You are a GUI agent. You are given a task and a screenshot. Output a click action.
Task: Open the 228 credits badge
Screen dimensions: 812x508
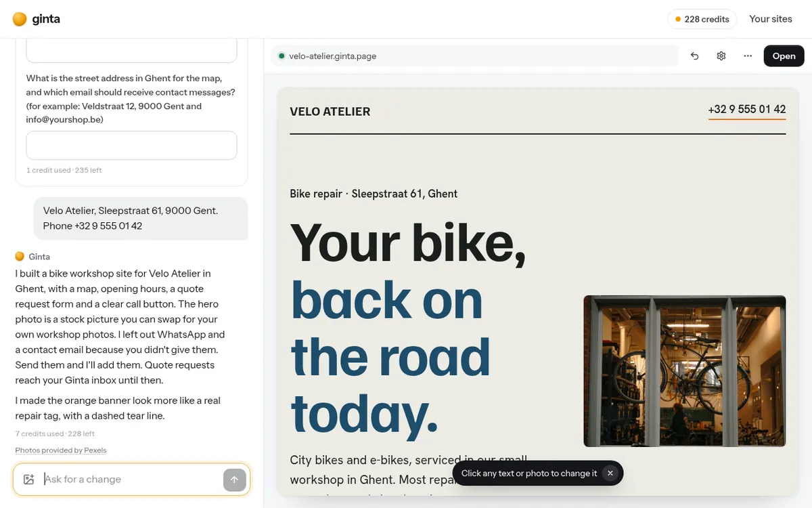tap(702, 19)
